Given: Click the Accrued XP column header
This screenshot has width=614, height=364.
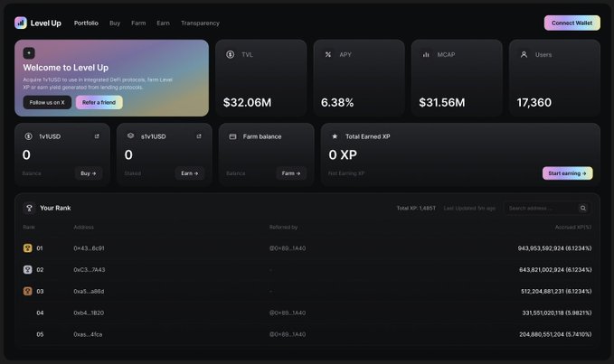Looking at the screenshot, I should (573, 227).
